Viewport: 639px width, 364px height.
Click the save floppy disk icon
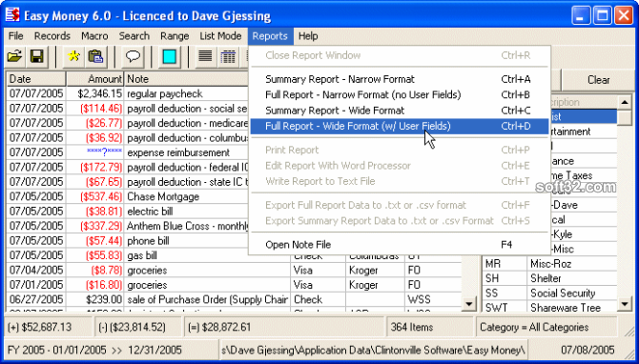36,56
